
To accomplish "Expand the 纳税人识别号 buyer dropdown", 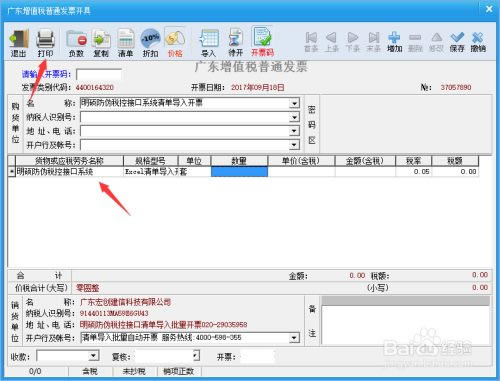I will (294, 117).
